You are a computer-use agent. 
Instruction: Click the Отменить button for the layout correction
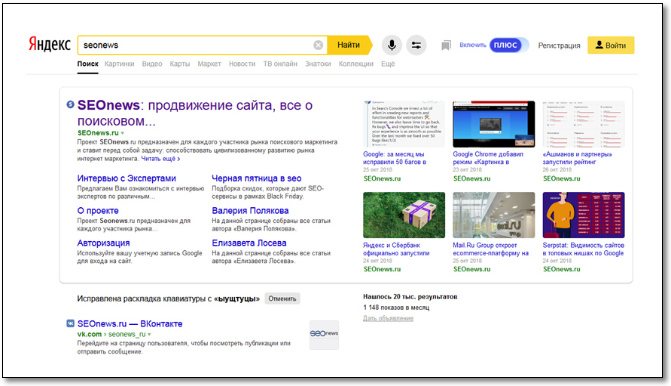[282, 298]
